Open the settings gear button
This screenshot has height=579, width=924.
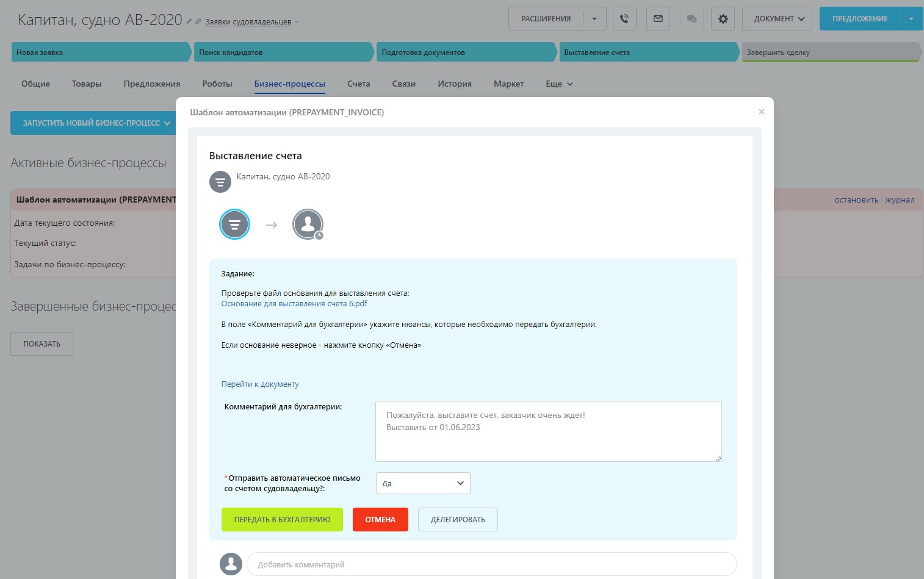(x=723, y=19)
